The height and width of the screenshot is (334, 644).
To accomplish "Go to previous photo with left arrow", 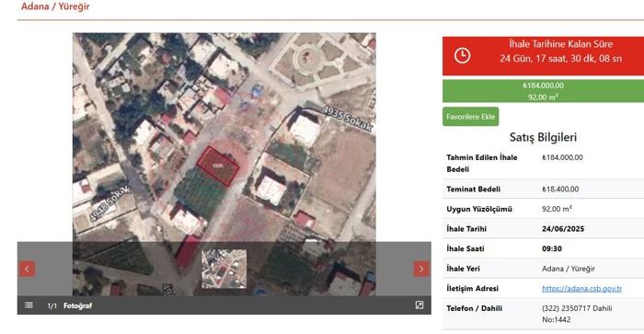I will [x=27, y=269].
